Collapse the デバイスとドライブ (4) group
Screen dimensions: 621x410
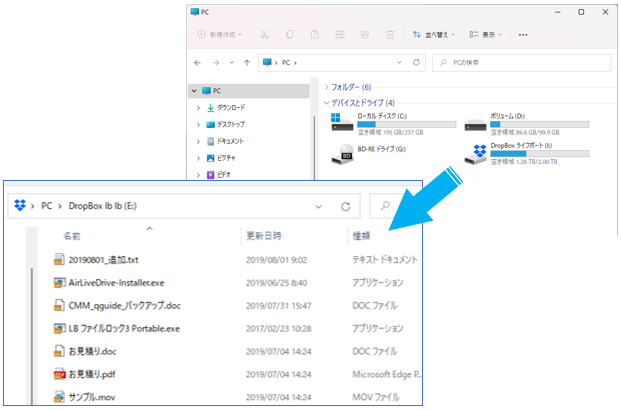pyautogui.click(x=326, y=103)
